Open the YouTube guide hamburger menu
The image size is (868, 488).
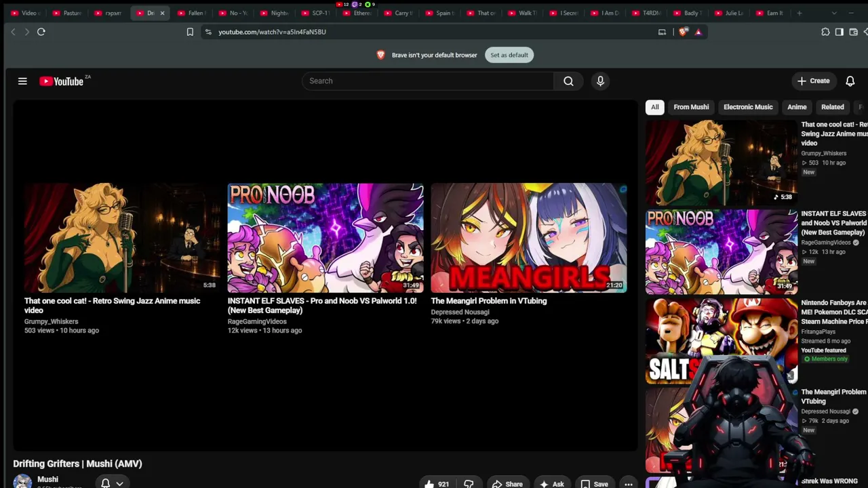[22, 81]
